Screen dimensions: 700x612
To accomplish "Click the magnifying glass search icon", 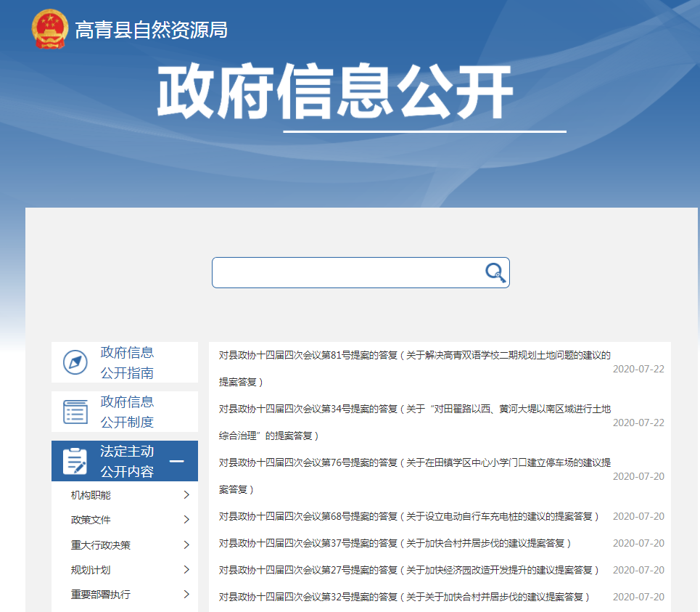I will pyautogui.click(x=495, y=272).
